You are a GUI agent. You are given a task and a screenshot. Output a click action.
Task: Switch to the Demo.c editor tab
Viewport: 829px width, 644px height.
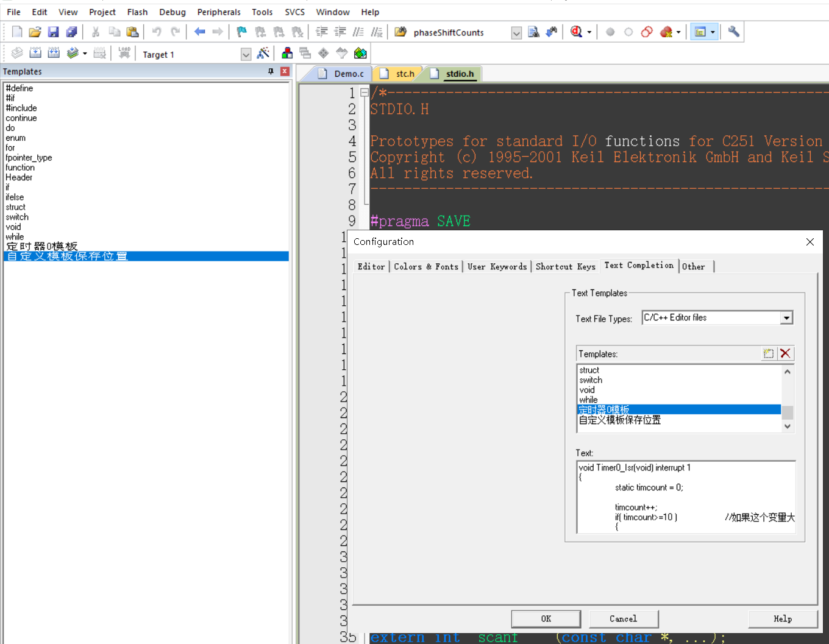(x=344, y=74)
